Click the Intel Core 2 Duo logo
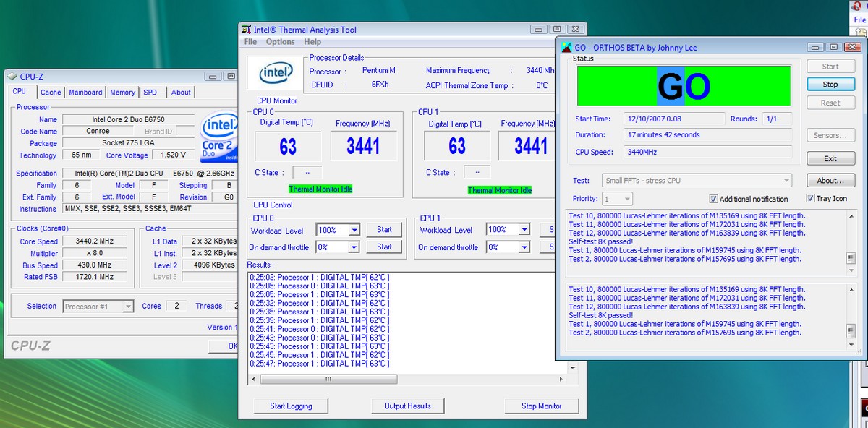This screenshot has height=428, width=868. 219,137
